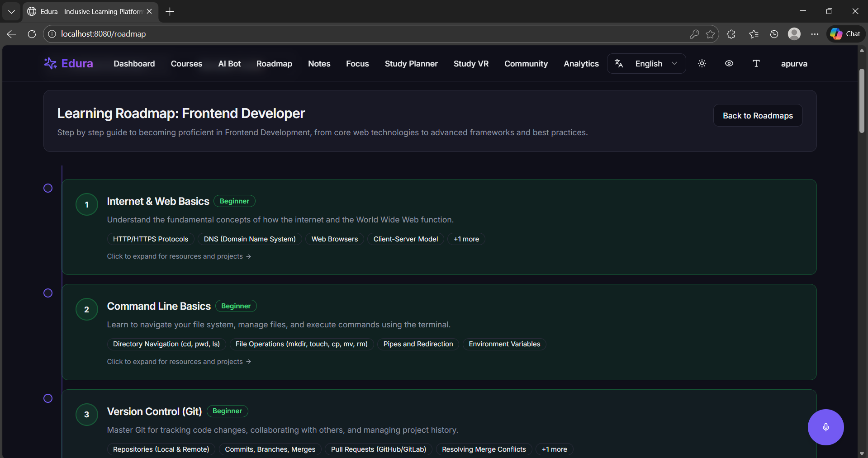Click the Pipes and Redirection tag
868x458 pixels.
tap(418, 344)
